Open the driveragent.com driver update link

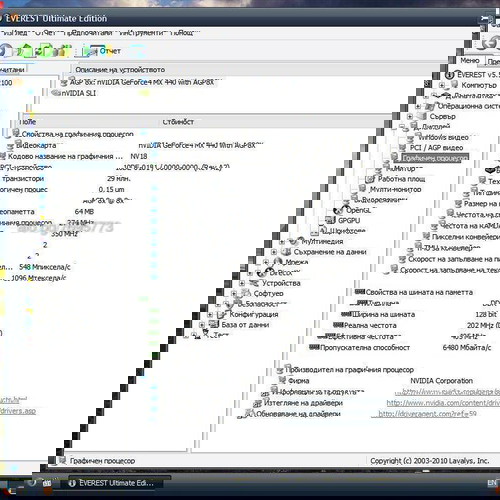pos(428,414)
